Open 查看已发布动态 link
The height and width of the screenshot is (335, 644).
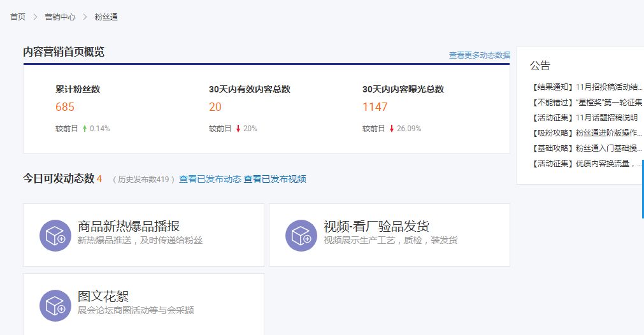coord(210,179)
